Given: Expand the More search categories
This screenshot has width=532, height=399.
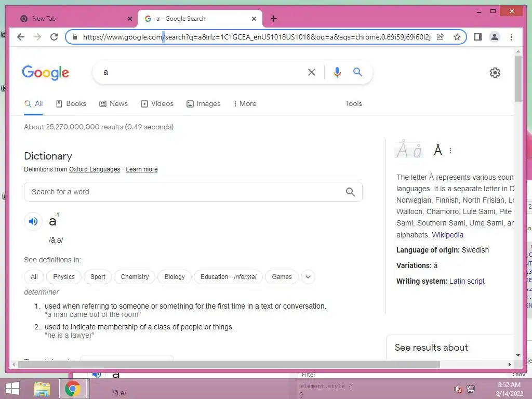Looking at the screenshot, I should 245,104.
